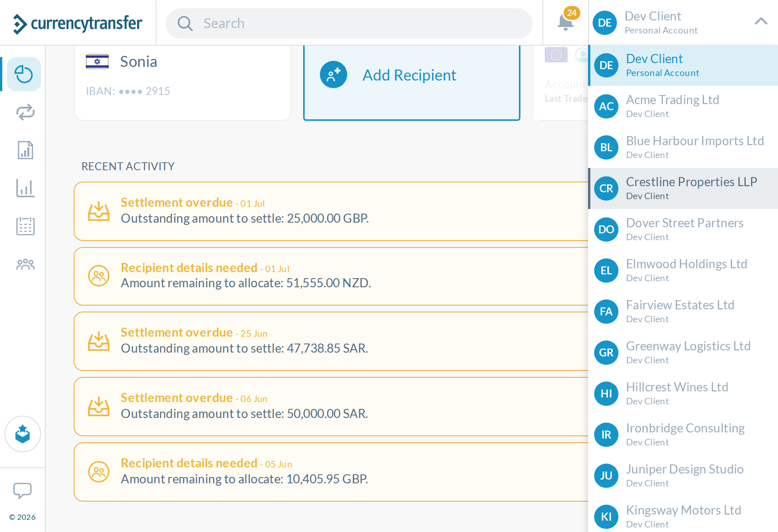778x532 pixels.
Task: Switch to Blue Harbour Imports Ltd account
Action: pos(683,147)
